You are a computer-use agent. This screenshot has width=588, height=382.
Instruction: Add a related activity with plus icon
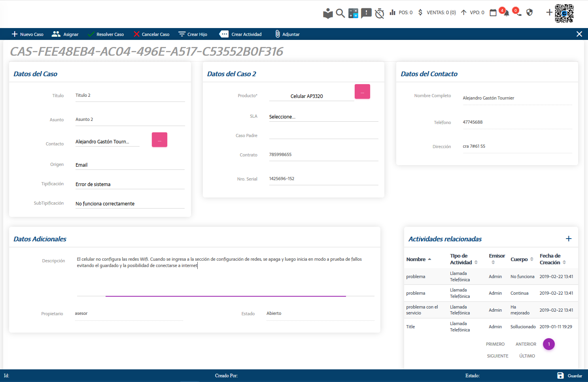click(x=569, y=239)
